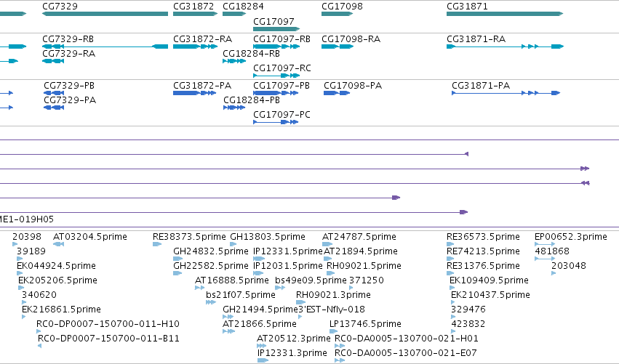
Task: Open EST label RH09021.3prime
Action: coord(333,295)
